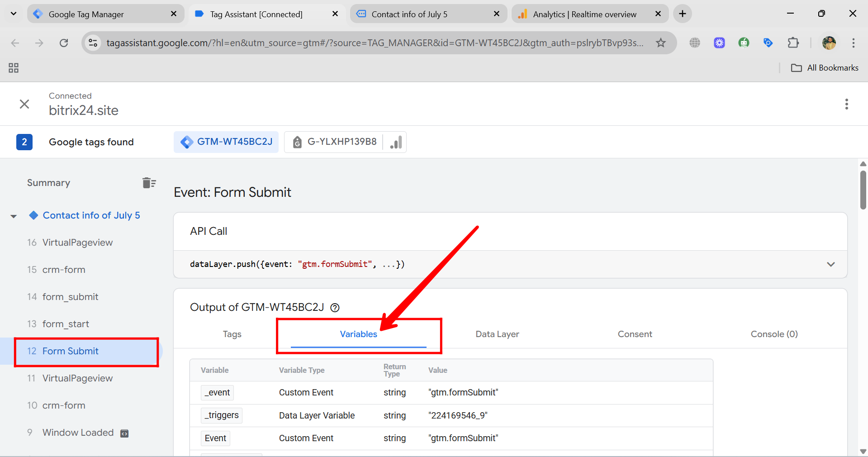Open the tab search dropdown arrow

(14, 14)
